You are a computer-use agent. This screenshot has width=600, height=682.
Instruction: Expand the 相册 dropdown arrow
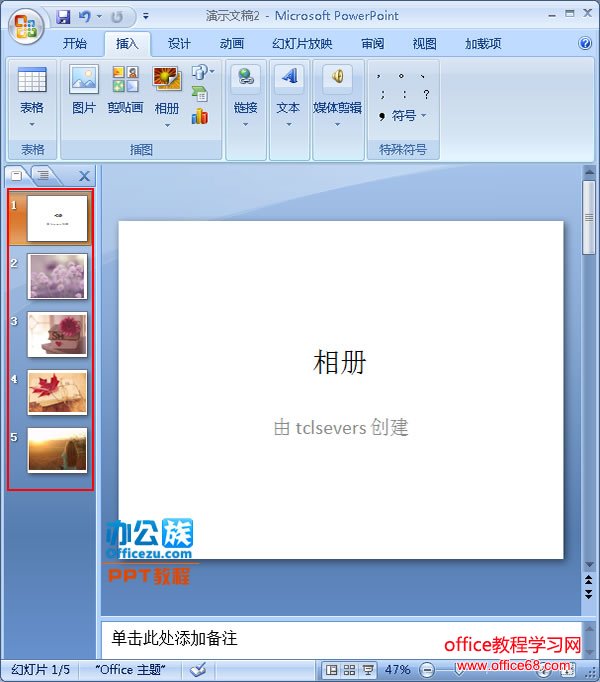pos(167,125)
